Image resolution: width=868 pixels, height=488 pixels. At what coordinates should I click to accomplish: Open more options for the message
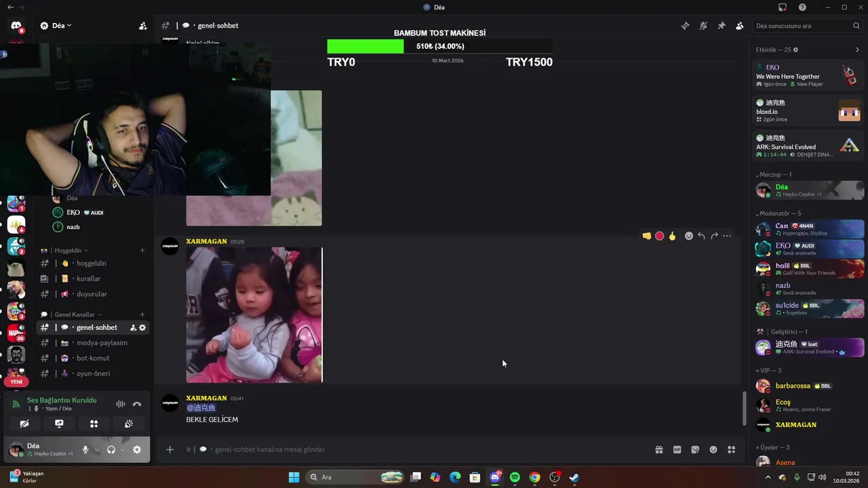coord(727,236)
